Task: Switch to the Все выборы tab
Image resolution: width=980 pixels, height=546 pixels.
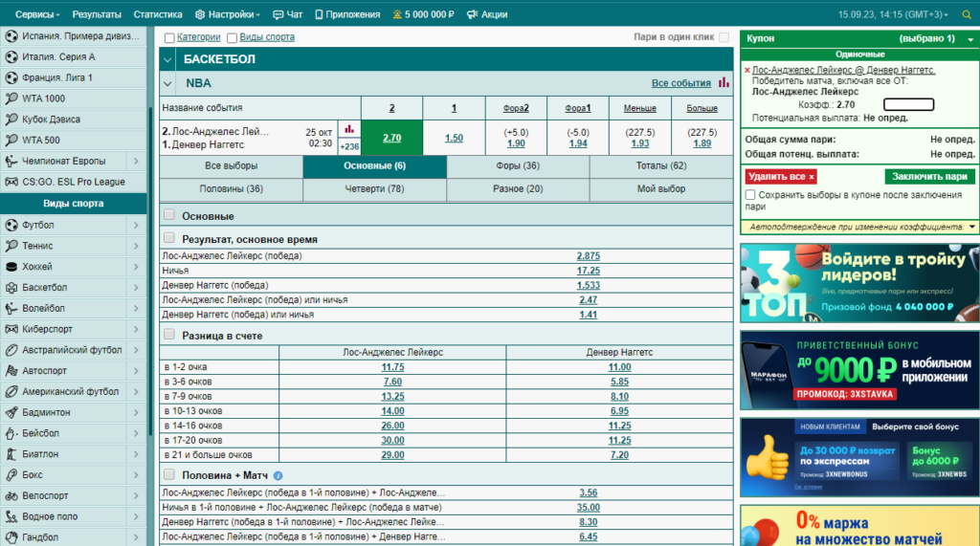Action: [x=232, y=165]
